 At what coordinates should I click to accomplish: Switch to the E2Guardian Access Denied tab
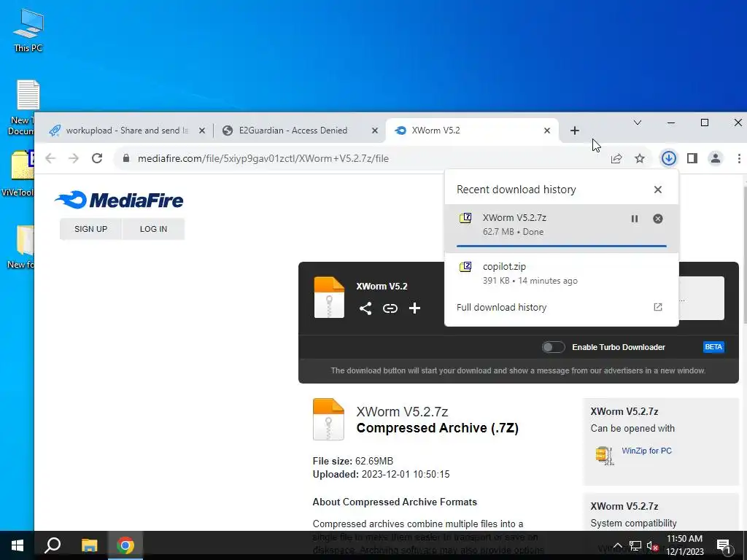(x=300, y=131)
